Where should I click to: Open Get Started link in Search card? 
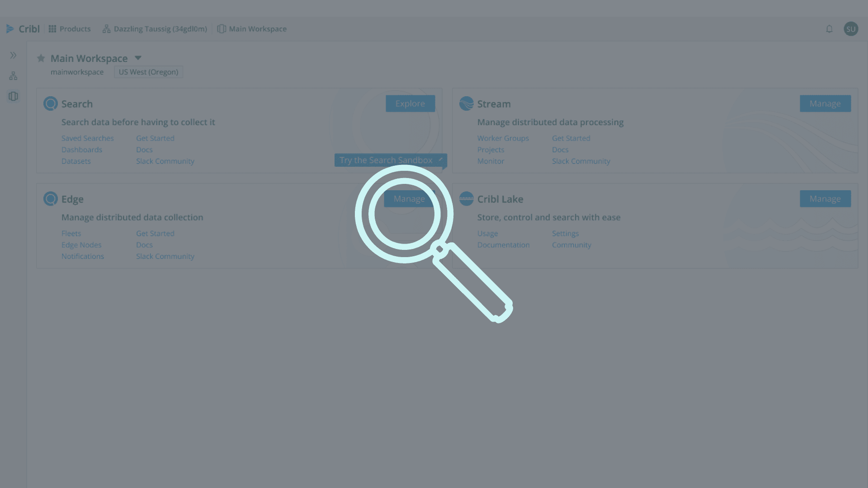[155, 138]
